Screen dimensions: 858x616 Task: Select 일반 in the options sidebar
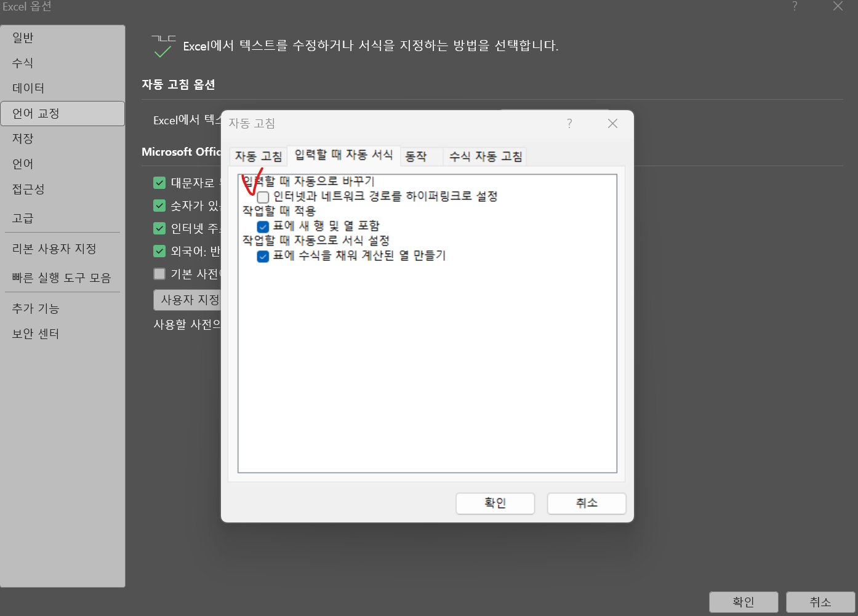62,38
